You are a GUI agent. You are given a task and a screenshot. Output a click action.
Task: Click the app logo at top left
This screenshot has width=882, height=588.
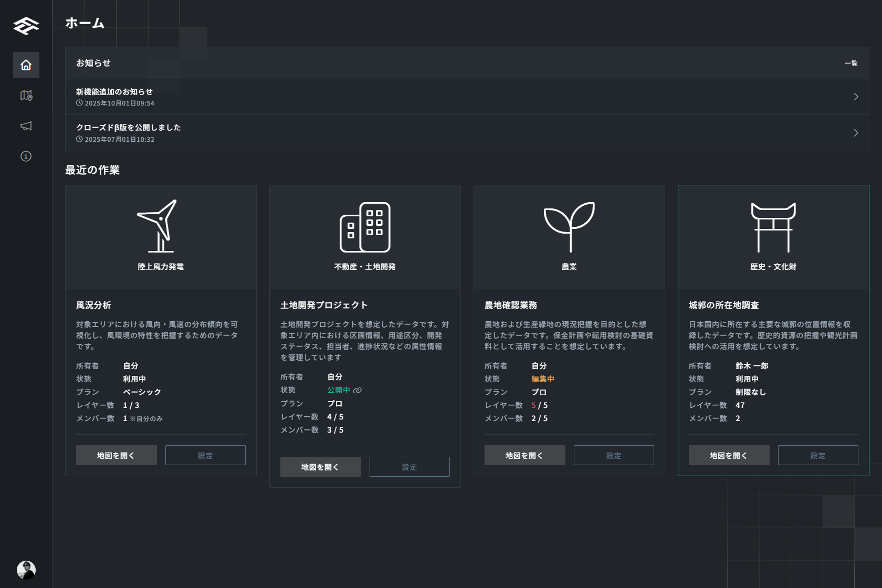pyautogui.click(x=26, y=26)
